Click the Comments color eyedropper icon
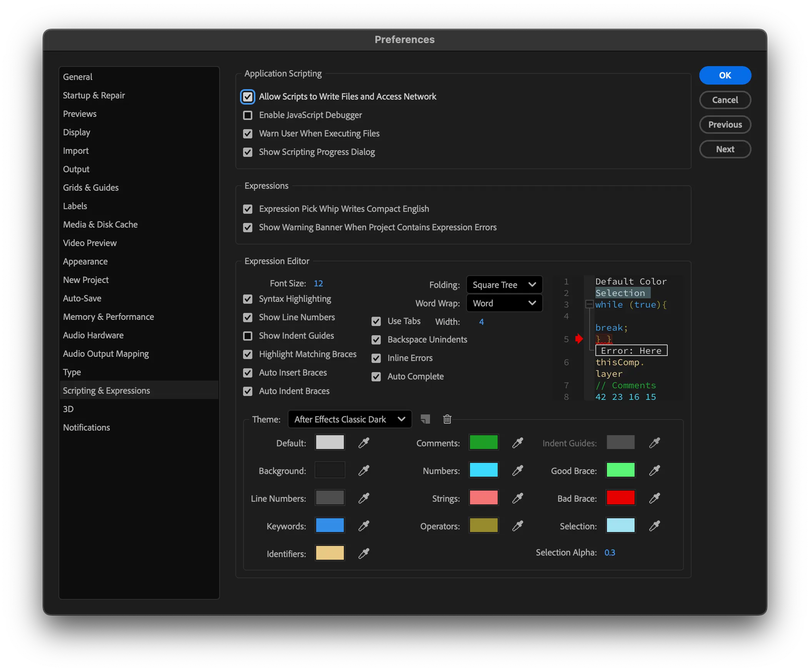The width and height of the screenshot is (810, 672). point(517,442)
